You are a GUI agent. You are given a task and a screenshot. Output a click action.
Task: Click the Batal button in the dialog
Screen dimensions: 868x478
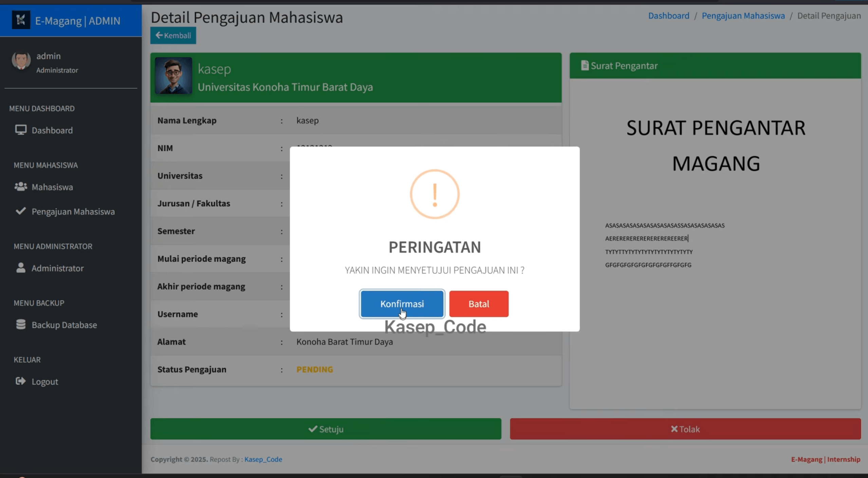point(479,304)
